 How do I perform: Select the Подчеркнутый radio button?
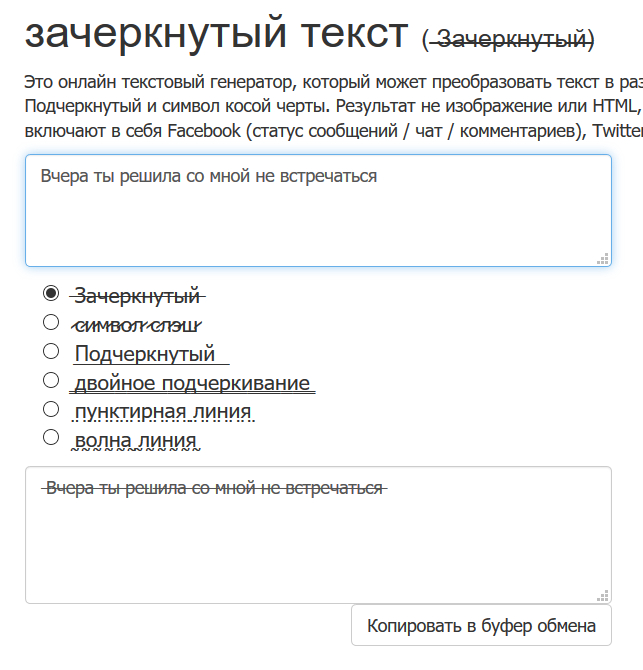(51, 351)
